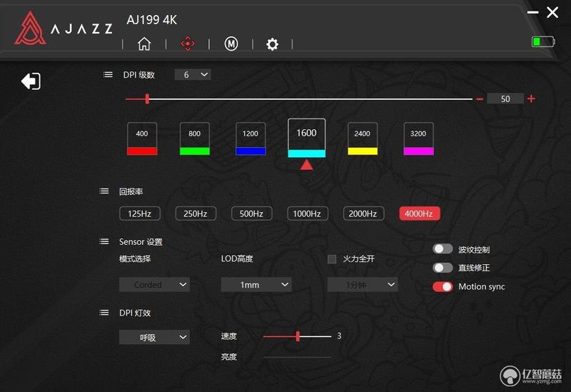Check the 火力全开 checkbox
This screenshot has height=392, width=571.
click(x=332, y=259)
